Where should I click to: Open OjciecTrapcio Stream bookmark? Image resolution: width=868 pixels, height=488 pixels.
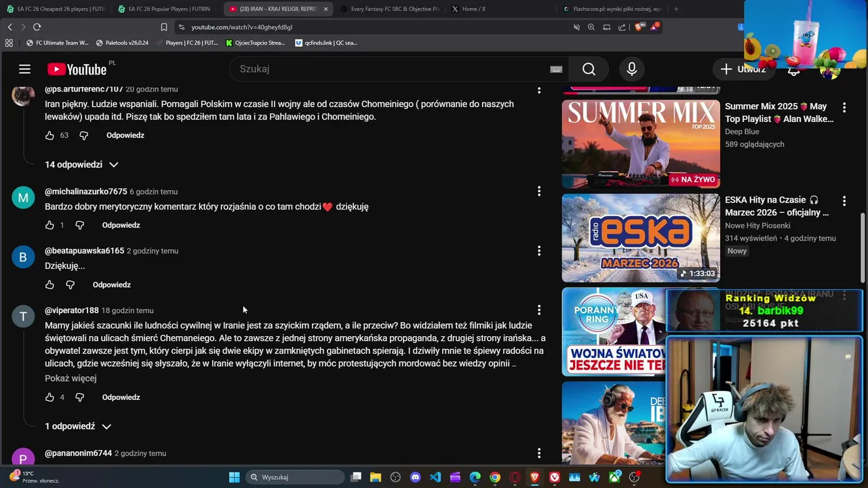(255, 43)
